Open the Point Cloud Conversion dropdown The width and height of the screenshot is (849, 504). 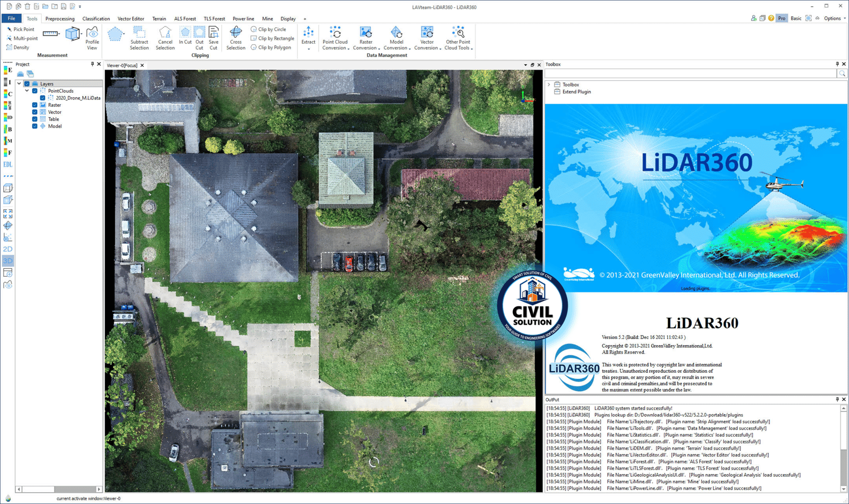pyautogui.click(x=335, y=38)
